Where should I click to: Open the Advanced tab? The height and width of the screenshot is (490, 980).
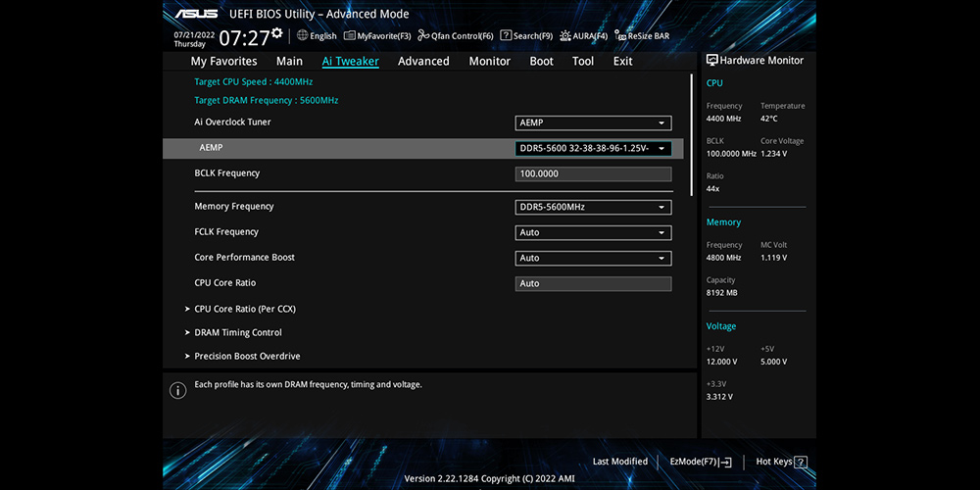click(x=423, y=61)
